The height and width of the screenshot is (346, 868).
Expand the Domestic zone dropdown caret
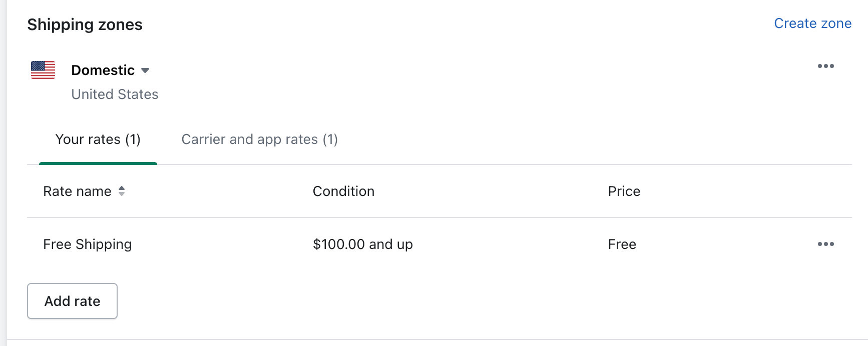coord(145,70)
